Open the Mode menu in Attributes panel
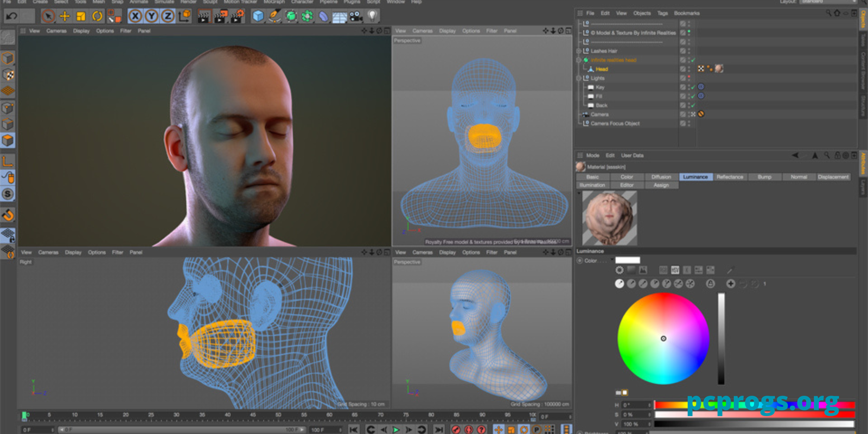Screen dimensions: 868x434 (593, 155)
